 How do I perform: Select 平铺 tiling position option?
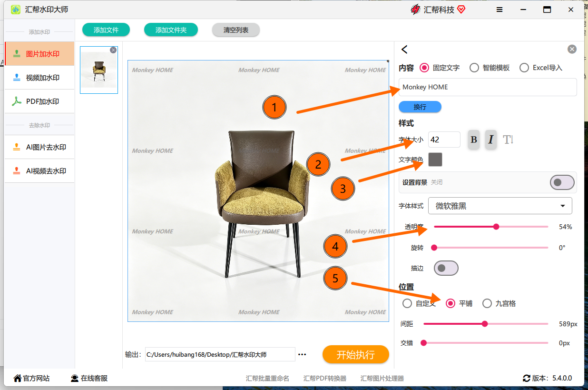(450, 303)
